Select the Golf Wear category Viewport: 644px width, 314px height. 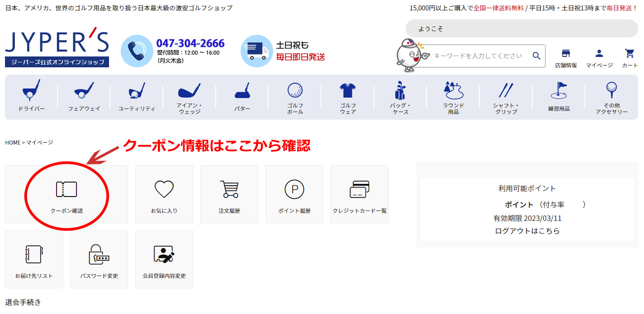(348, 96)
